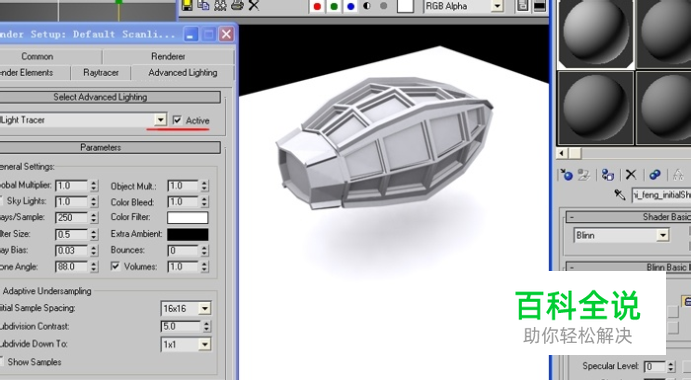Enable the red channel button
The height and width of the screenshot is (380, 691).
click(x=316, y=6)
